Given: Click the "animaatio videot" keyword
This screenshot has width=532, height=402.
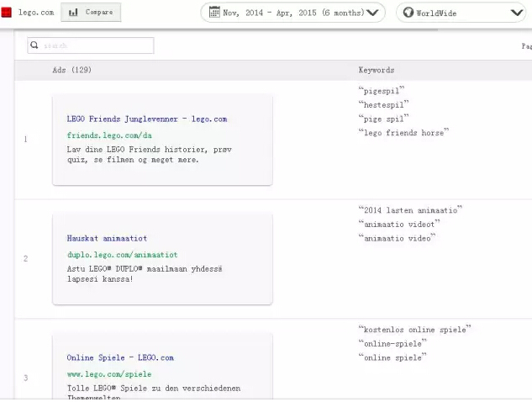Looking at the screenshot, I should pos(399,224).
